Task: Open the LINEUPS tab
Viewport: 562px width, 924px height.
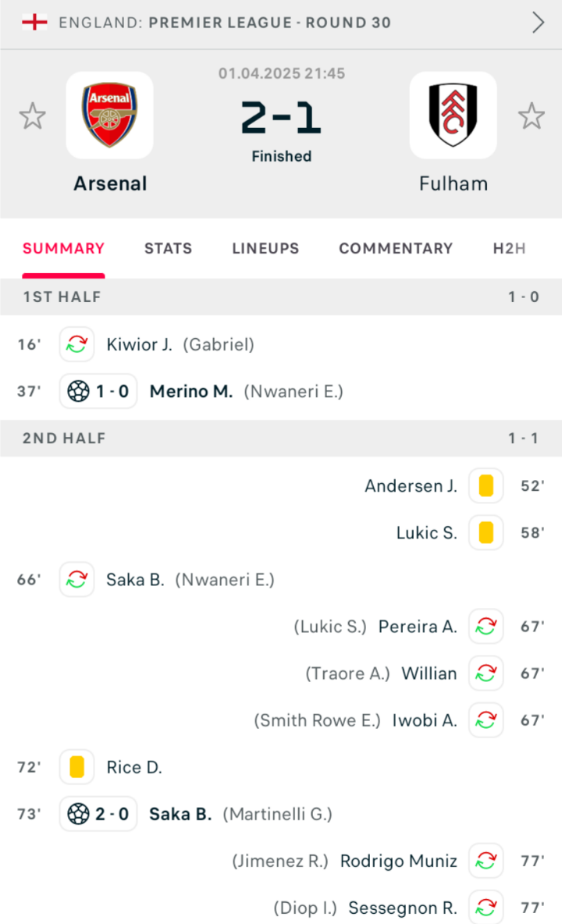Action: coord(265,249)
